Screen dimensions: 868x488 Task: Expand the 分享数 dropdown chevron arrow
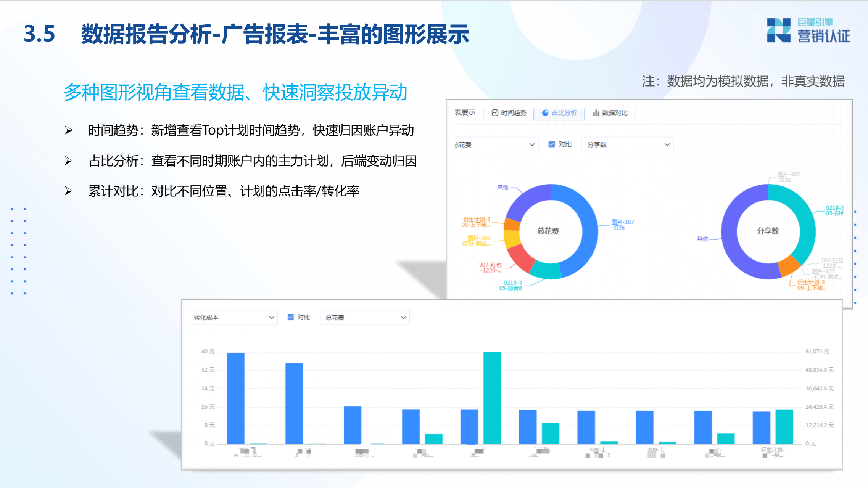[x=667, y=144]
